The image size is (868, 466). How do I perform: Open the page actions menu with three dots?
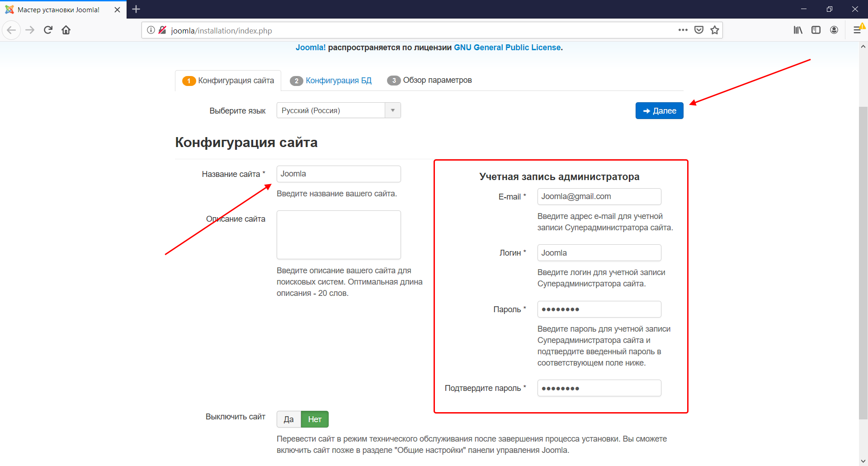click(x=684, y=30)
